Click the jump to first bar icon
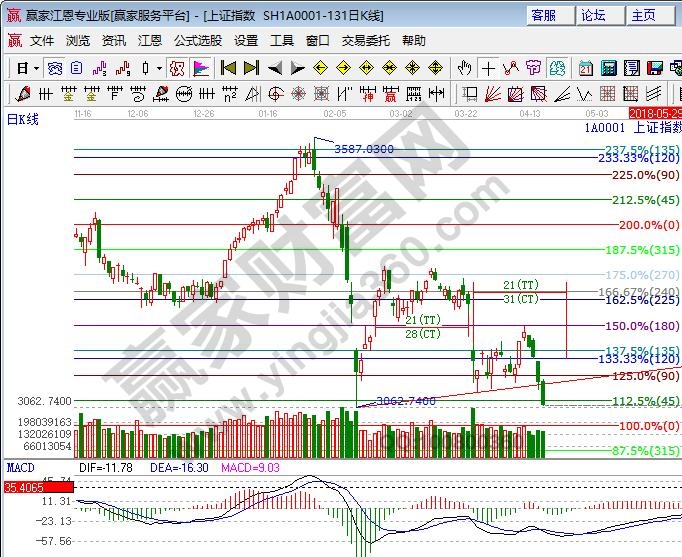The image size is (682, 557). point(228,68)
